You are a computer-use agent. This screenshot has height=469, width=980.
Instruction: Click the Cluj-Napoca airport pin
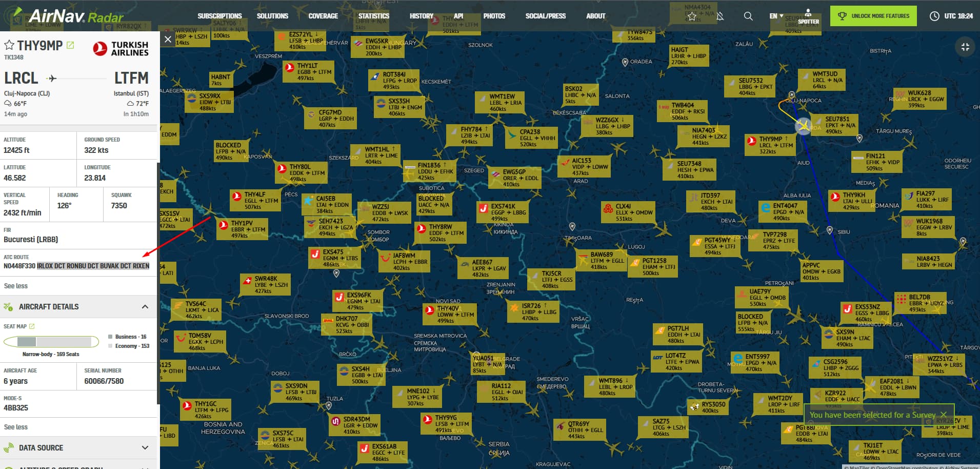pos(792,95)
